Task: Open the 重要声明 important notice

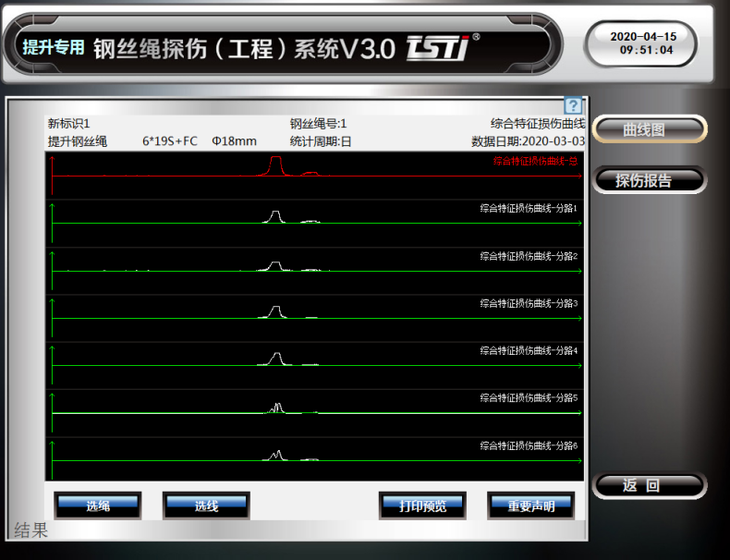Action: [531, 505]
